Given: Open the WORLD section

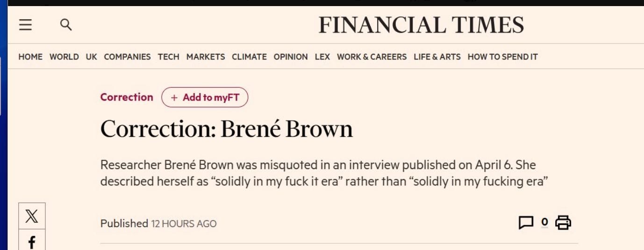Looking at the screenshot, I should 64,57.
